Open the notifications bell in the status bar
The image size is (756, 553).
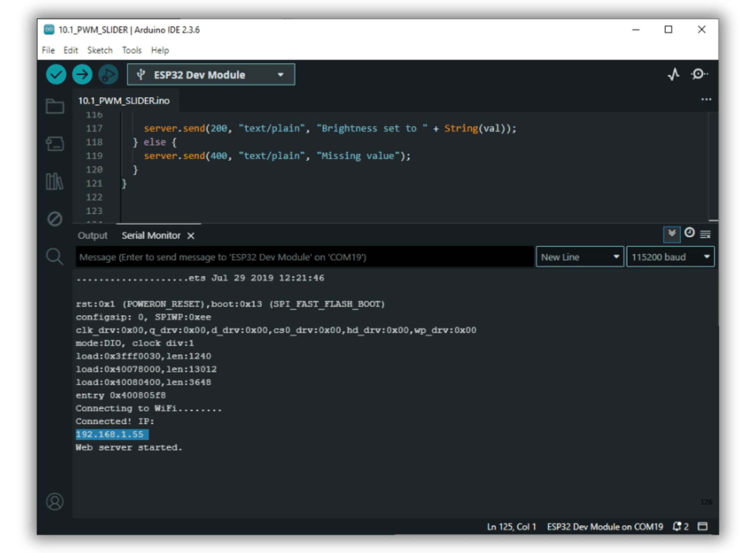click(677, 526)
